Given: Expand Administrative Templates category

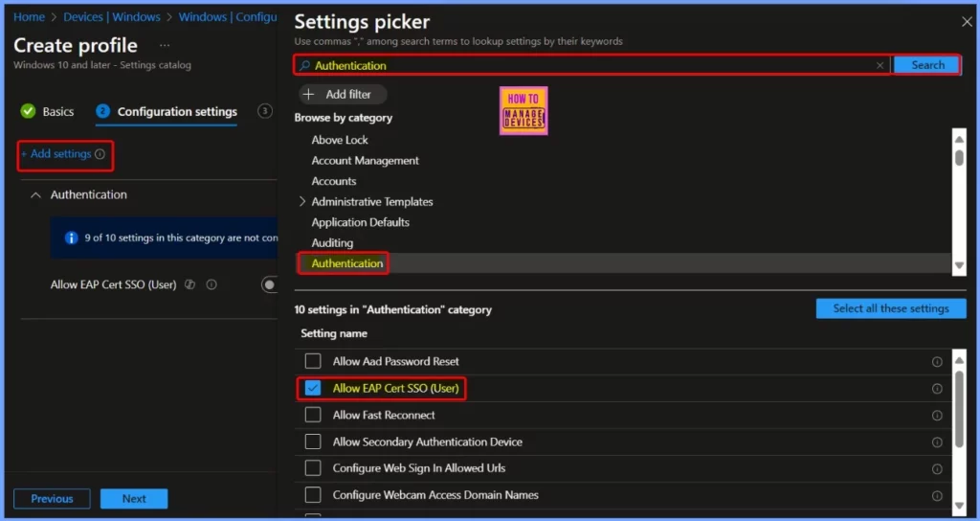Looking at the screenshot, I should [302, 201].
